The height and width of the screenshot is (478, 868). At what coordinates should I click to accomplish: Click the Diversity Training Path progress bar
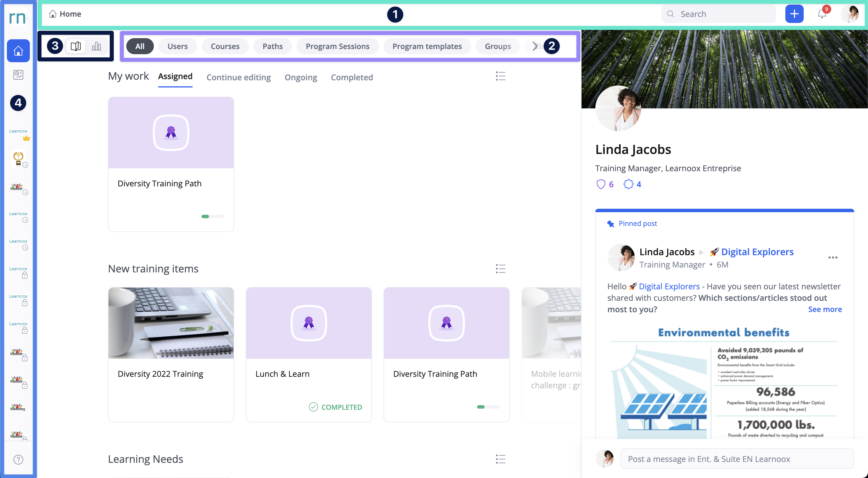213,216
